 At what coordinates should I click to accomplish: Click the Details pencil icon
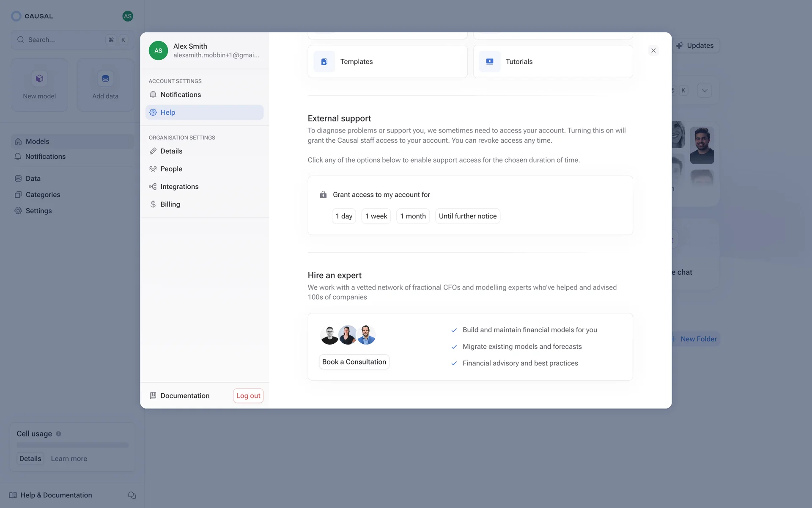(153, 151)
